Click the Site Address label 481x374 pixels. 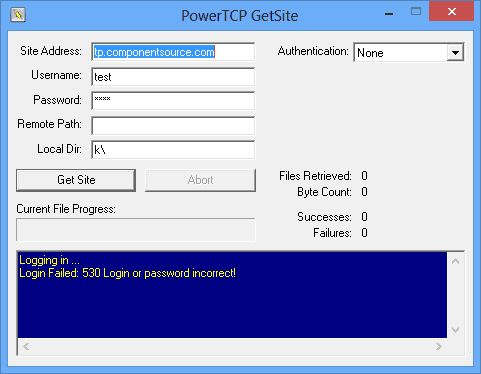click(x=51, y=51)
